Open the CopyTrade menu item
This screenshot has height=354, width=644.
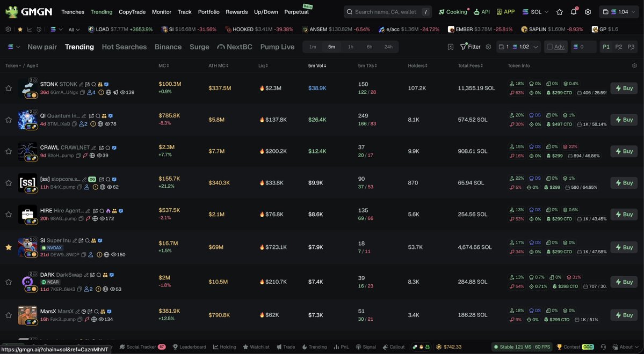[132, 12]
